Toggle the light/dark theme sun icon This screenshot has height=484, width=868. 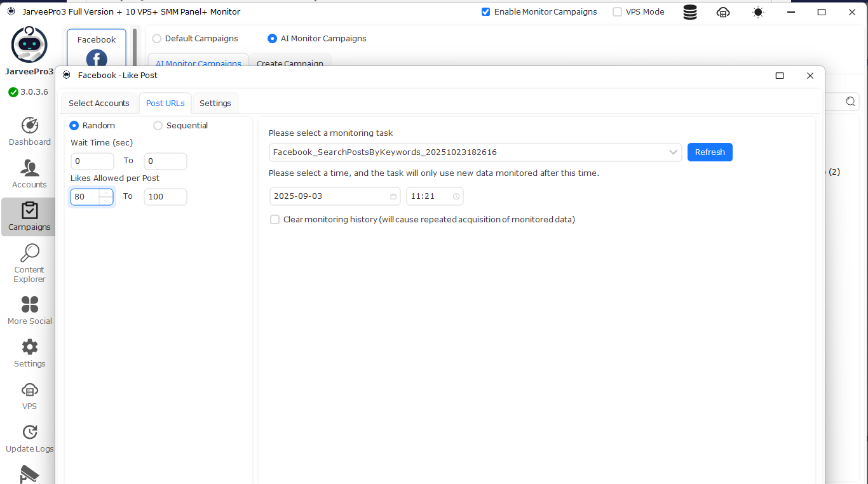tap(757, 12)
